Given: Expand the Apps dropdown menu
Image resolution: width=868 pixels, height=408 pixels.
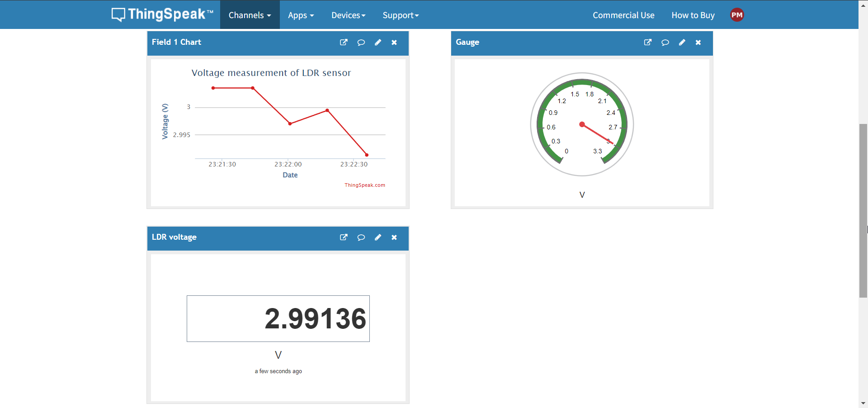Looking at the screenshot, I should tap(301, 15).
